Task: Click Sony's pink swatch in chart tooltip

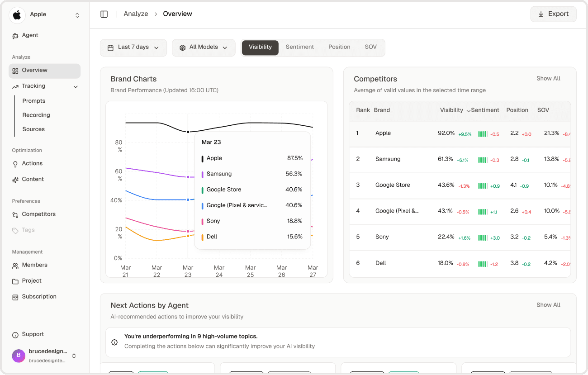Action: pyautogui.click(x=202, y=222)
